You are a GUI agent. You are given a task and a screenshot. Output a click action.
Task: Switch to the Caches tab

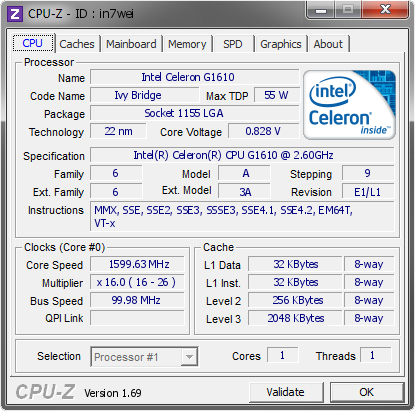click(77, 44)
